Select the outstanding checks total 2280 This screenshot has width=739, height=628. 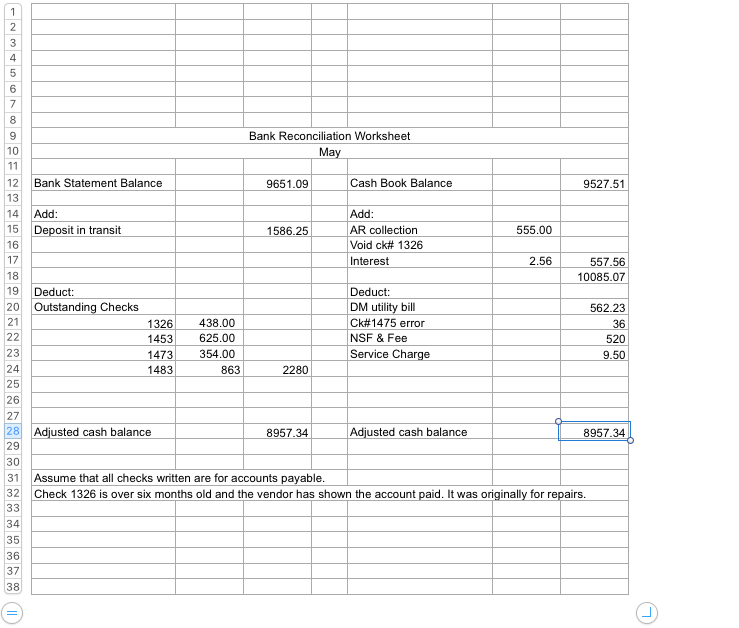(277, 369)
